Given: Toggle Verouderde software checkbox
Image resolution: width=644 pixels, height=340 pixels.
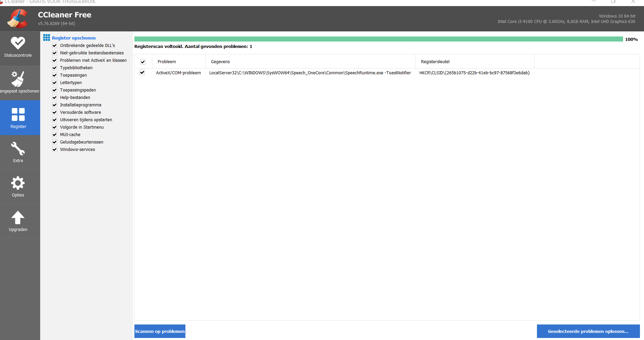Looking at the screenshot, I should click(54, 112).
